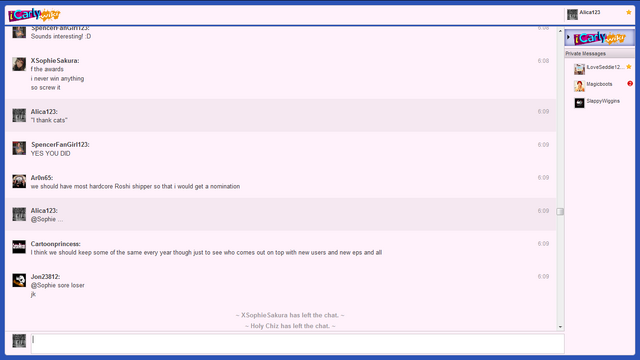Click SlappyWiggins' black avatar icon

tap(579, 103)
